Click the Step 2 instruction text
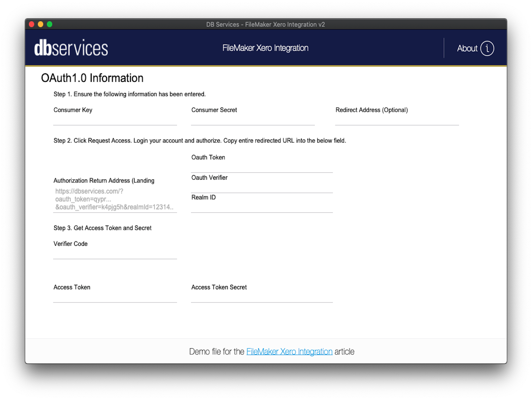Screen dimensions: 532x400 [x=200, y=141]
